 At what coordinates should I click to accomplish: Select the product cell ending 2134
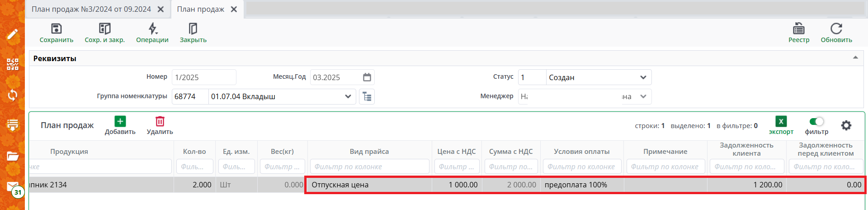(101, 185)
